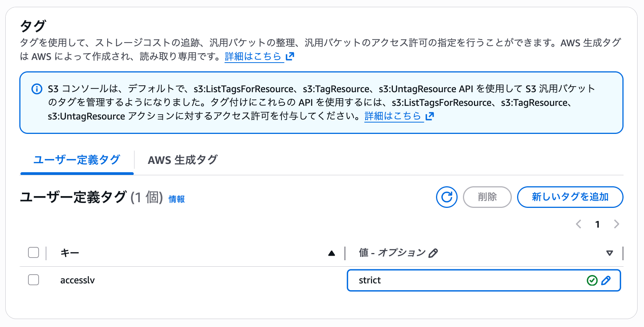Check the accesslv tag row checkbox

click(34, 280)
